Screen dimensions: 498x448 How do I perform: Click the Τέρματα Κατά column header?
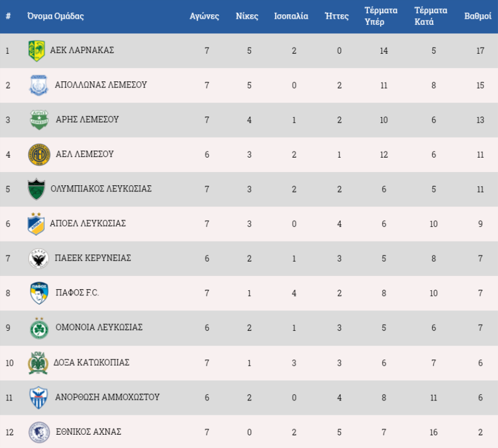point(430,16)
